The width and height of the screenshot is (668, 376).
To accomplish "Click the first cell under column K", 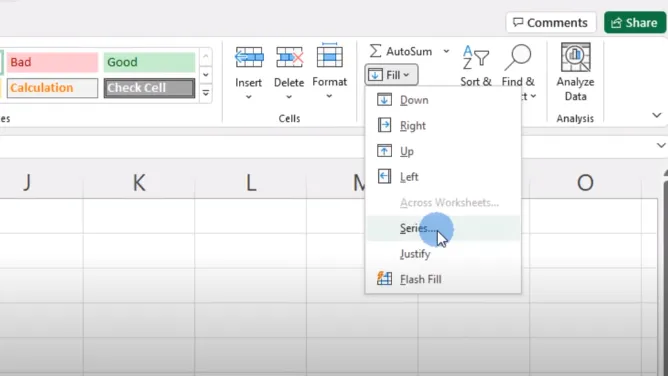I will [139, 216].
